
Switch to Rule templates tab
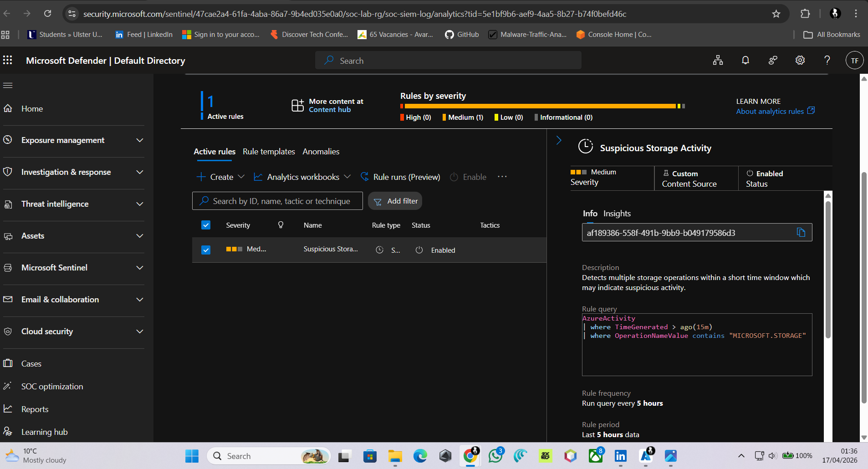click(269, 152)
